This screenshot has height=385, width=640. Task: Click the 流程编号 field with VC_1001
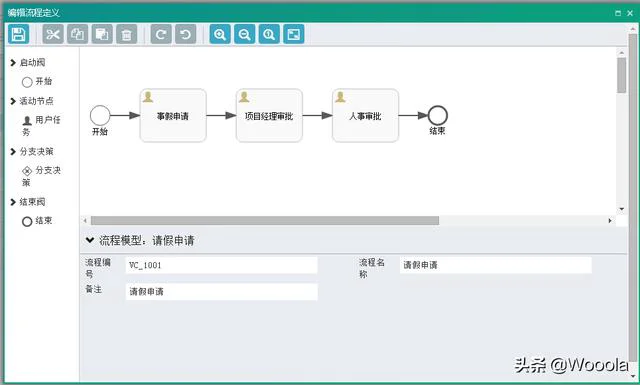[x=221, y=265]
